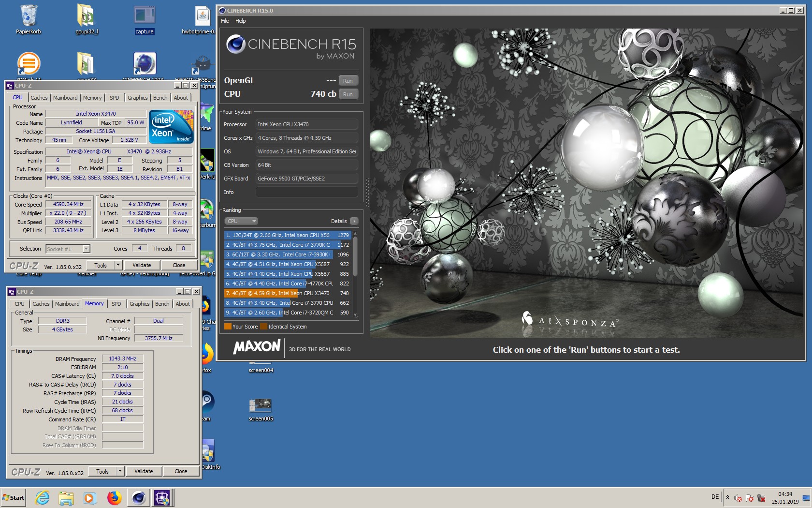Select ranking entry Core i7-3770K 1172
Screen dimensions: 812x508
pos(288,245)
